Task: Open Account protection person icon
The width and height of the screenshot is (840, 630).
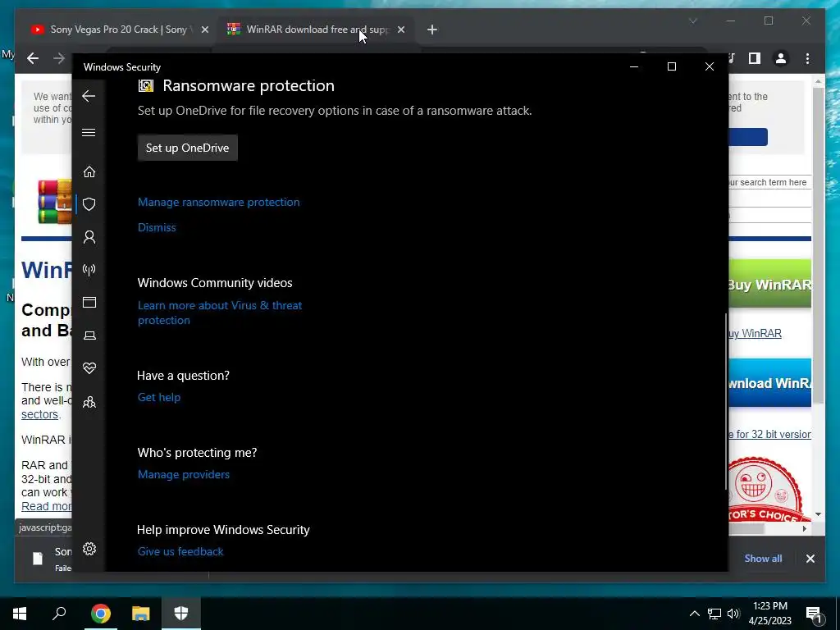Action: (x=89, y=237)
